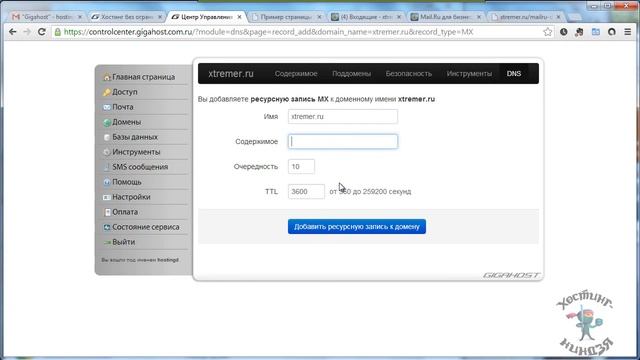The width and height of the screenshot is (640, 360).
Task: Click the Очередность field with 10
Action: 301,167
